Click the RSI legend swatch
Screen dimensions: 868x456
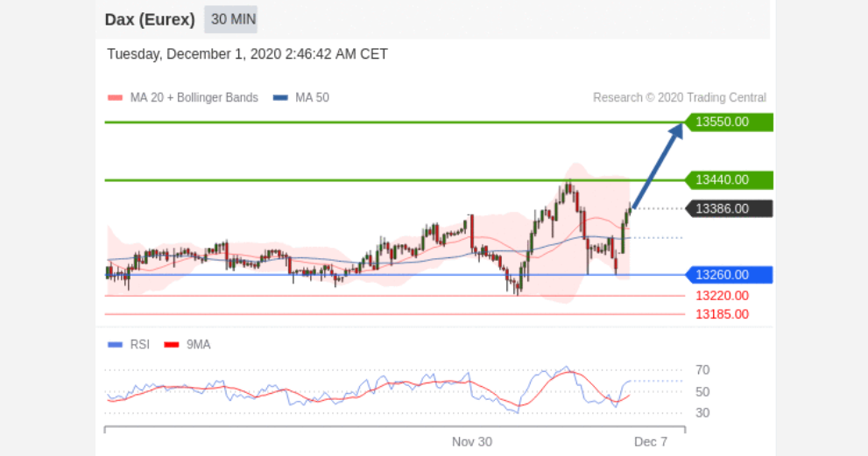(115, 345)
